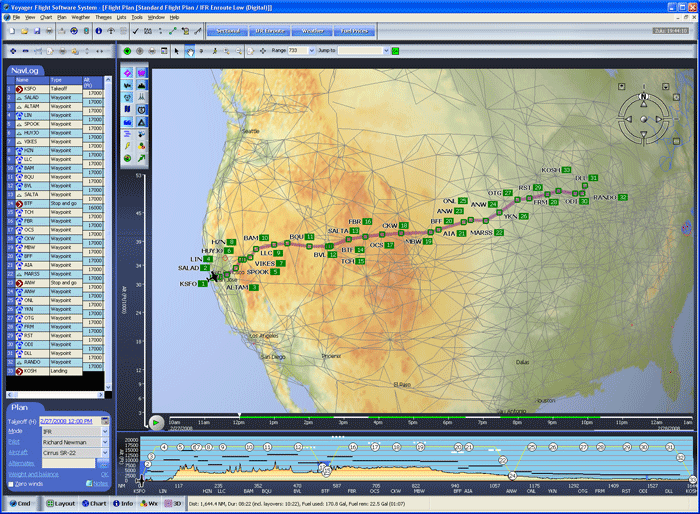Click the green route-line toolbar icon
Image resolution: width=700 pixels, height=514 pixels.
(x=173, y=31)
